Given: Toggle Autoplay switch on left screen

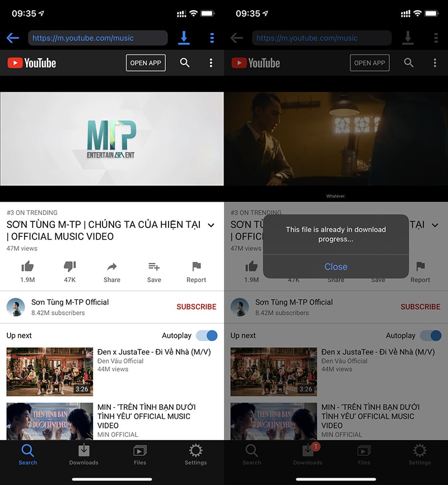Looking at the screenshot, I should pyautogui.click(x=207, y=335).
